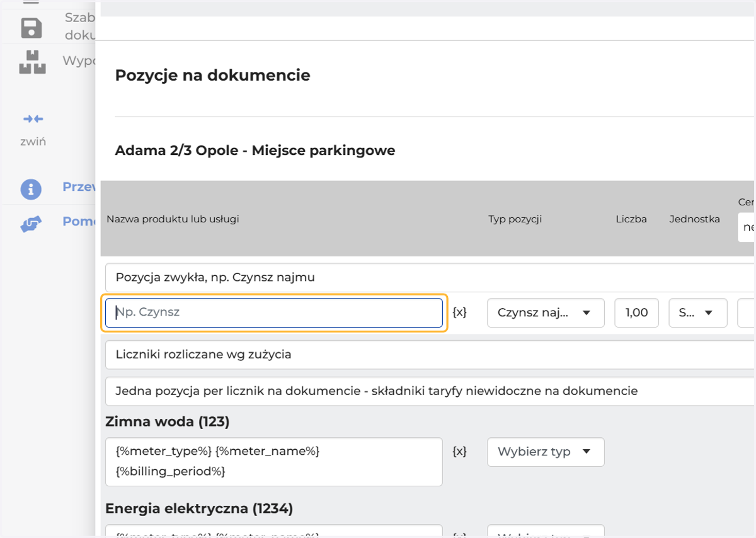Viewport: 756px width, 538px height.
Task: Click Adama 2/3 Opole - Miejsce parkingowe heading
Action: click(x=255, y=151)
